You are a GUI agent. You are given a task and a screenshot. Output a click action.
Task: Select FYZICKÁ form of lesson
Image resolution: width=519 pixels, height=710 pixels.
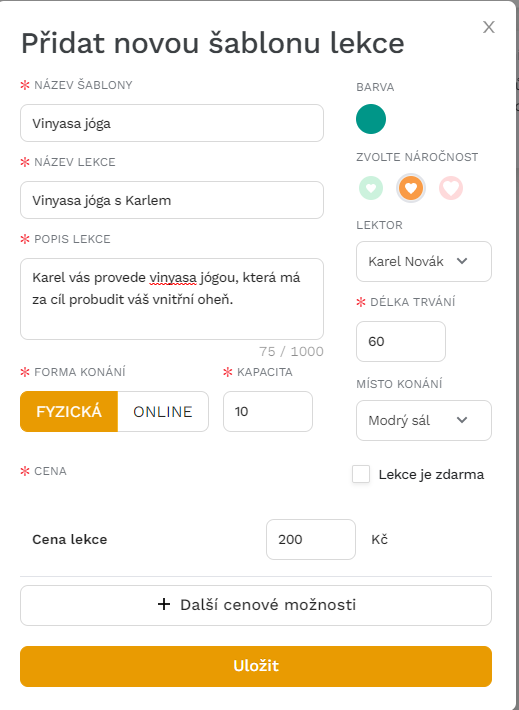pyautogui.click(x=69, y=412)
